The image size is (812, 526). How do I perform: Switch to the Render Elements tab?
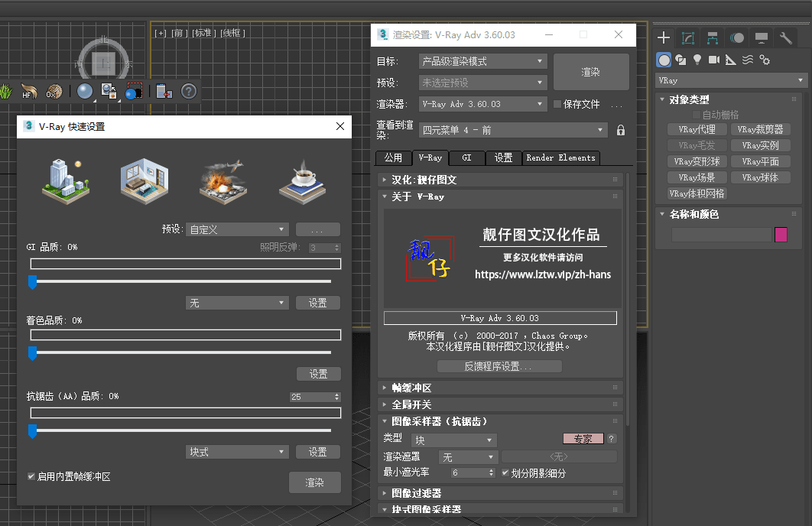[561, 158]
